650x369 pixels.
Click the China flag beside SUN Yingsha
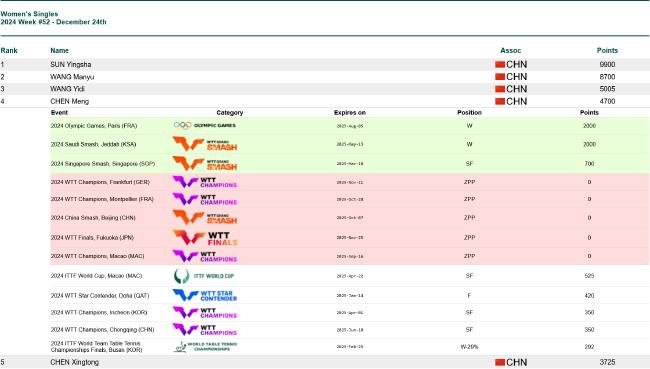[500, 64]
